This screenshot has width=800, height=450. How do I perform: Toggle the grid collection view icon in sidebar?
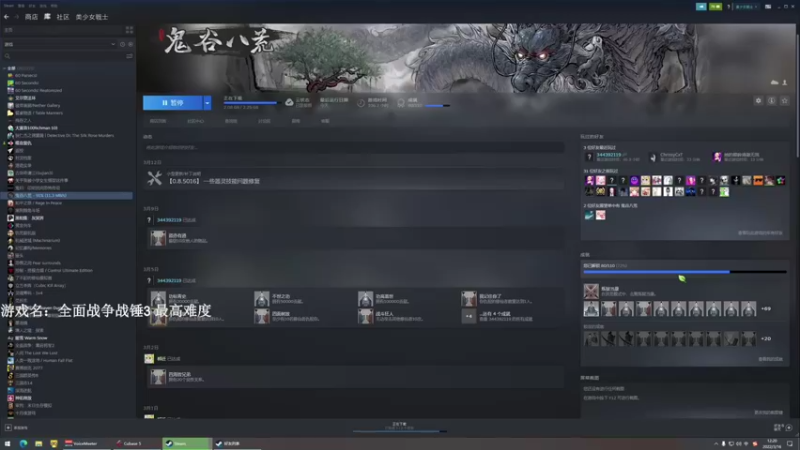pos(129,30)
